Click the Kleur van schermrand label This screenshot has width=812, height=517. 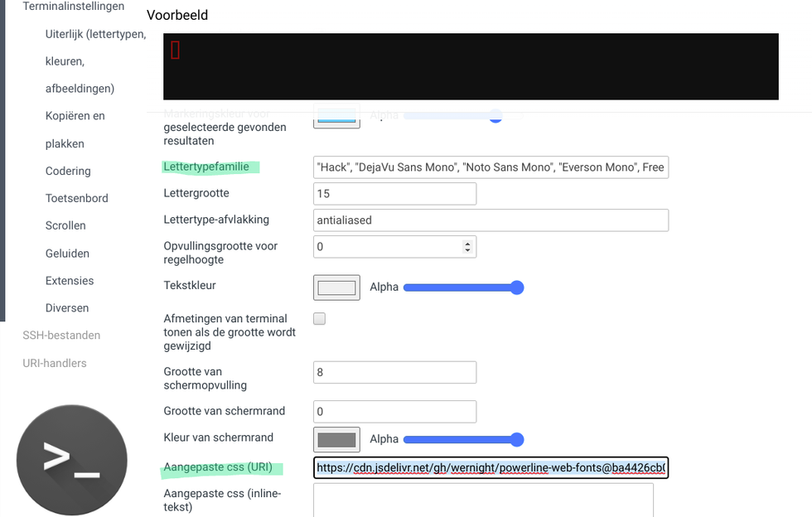[219, 437]
